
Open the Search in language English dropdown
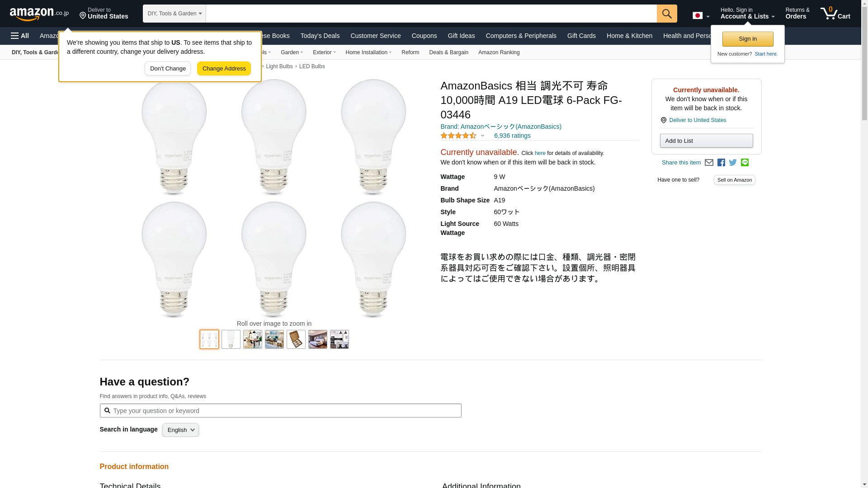click(x=180, y=430)
